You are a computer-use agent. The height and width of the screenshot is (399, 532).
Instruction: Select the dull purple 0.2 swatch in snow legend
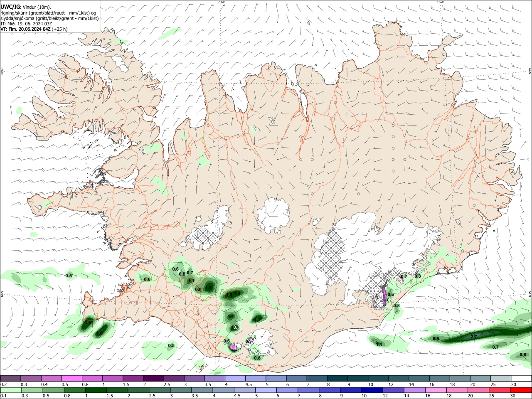10,379
